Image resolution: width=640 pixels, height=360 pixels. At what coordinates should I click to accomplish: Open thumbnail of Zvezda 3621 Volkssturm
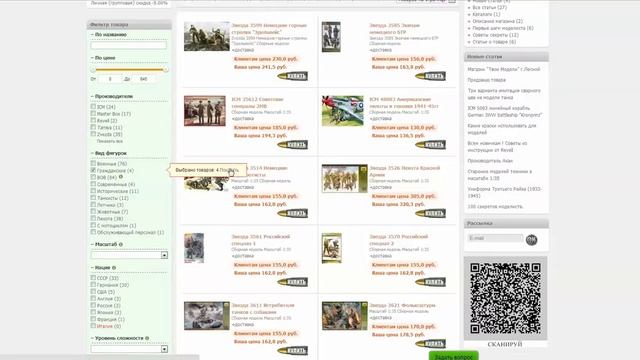tap(344, 316)
